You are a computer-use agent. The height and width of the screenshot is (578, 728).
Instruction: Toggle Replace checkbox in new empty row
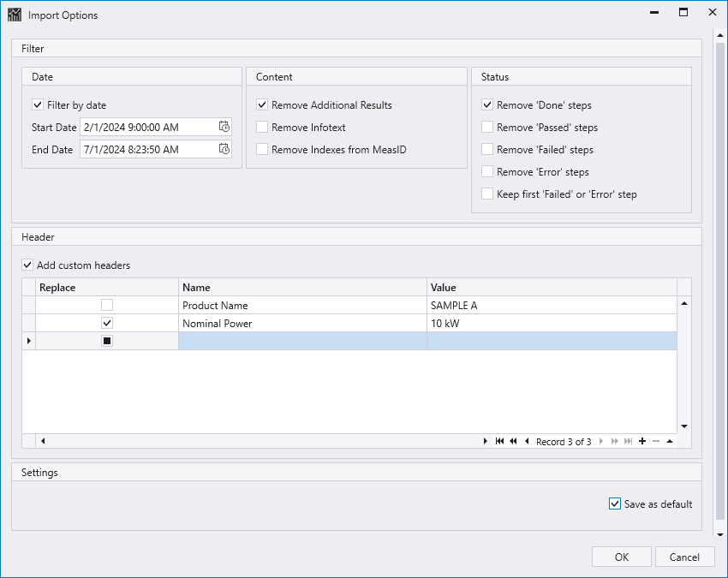[107, 341]
